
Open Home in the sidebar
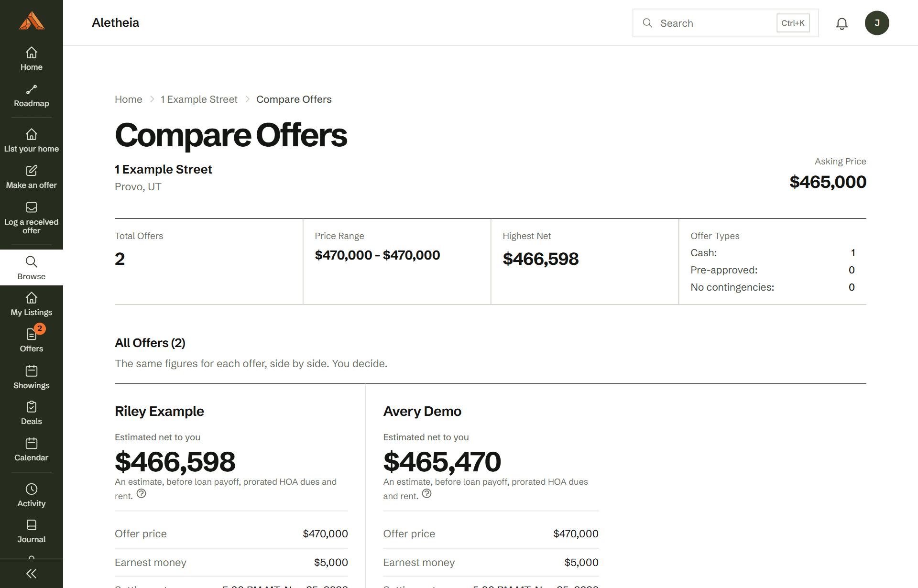tap(32, 59)
